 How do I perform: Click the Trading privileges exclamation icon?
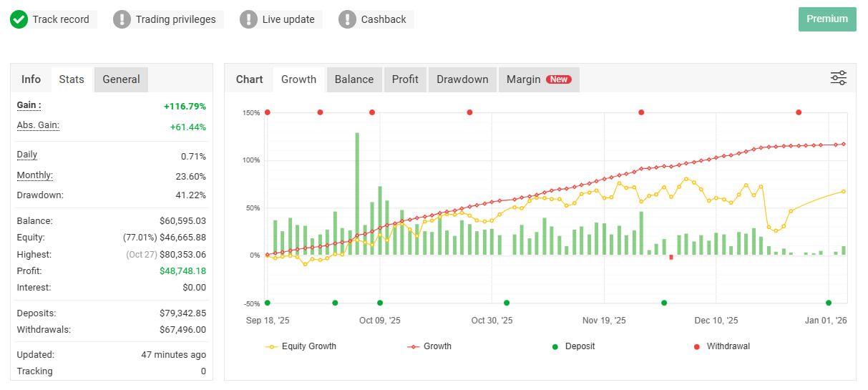click(122, 19)
